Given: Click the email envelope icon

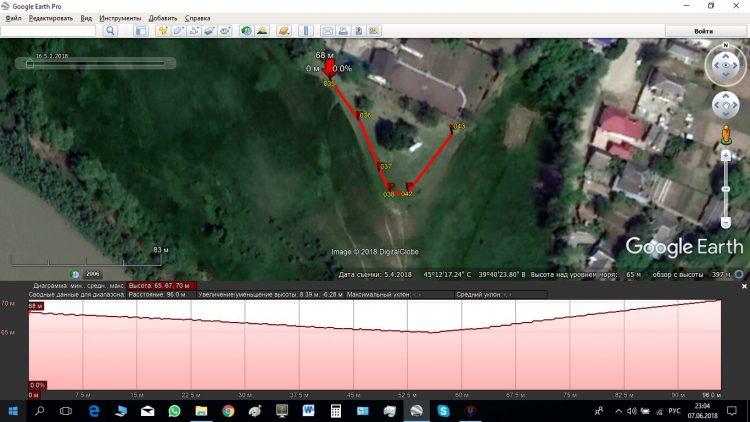Looking at the screenshot, I should (x=327, y=31).
